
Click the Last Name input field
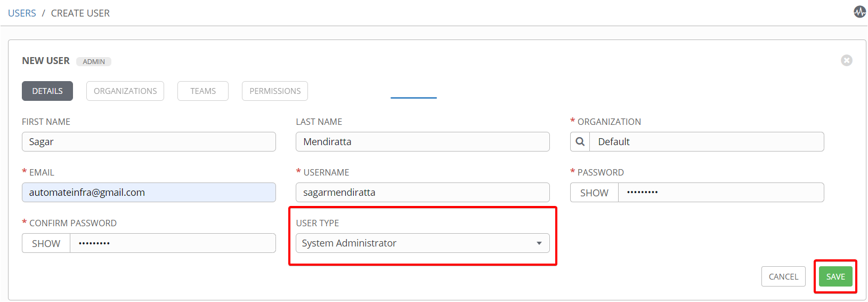(x=423, y=142)
